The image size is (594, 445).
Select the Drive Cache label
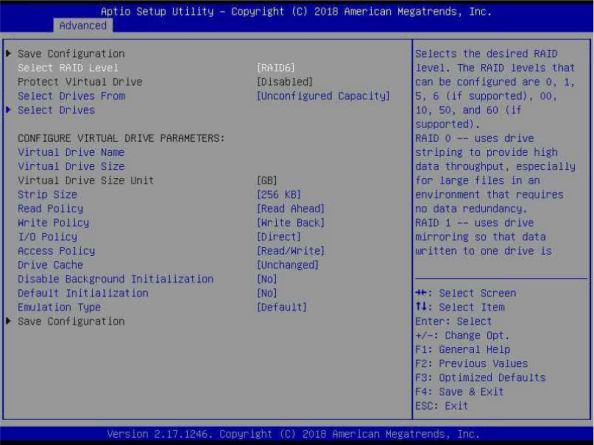click(50, 265)
